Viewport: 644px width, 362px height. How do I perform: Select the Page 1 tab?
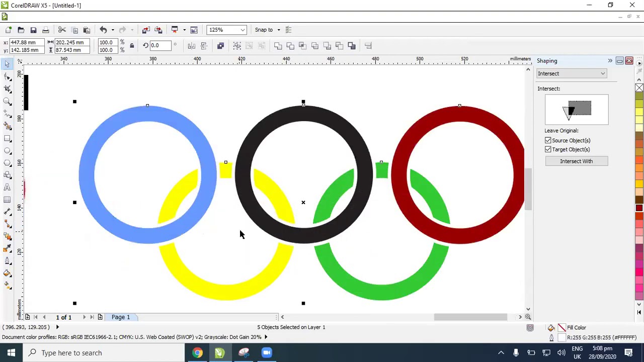point(121,317)
